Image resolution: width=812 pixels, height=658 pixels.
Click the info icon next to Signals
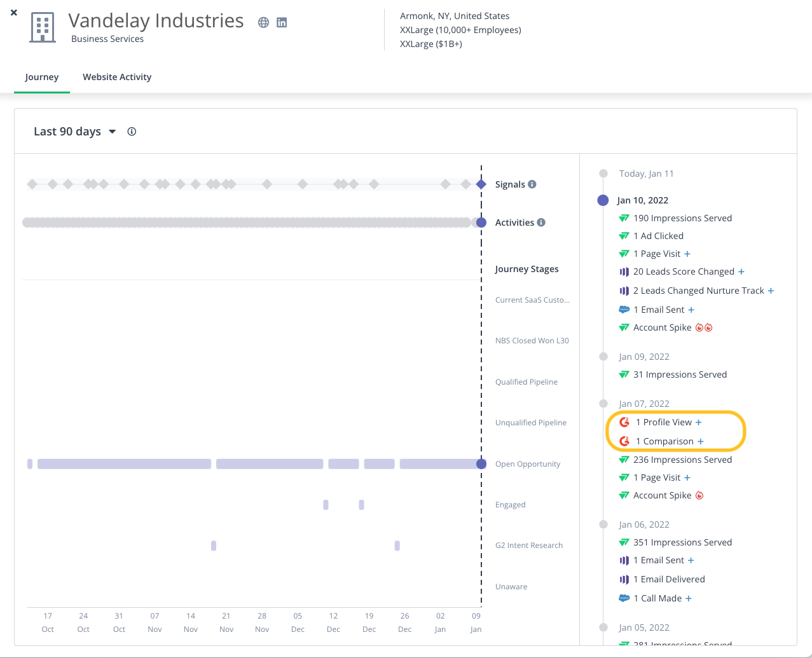pyautogui.click(x=532, y=184)
